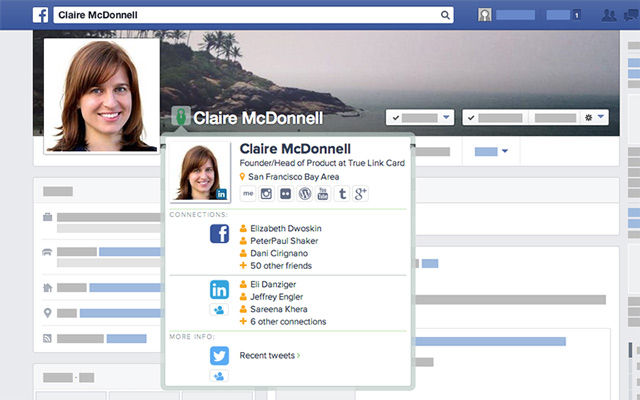The height and width of the screenshot is (400, 640).
Task: Open the WordPress icon
Action: (304, 193)
